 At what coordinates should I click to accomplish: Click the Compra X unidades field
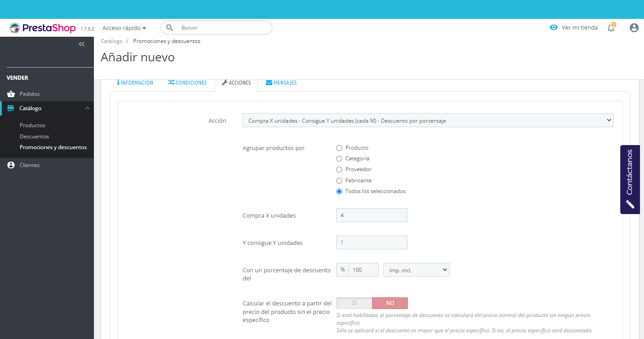pos(372,215)
